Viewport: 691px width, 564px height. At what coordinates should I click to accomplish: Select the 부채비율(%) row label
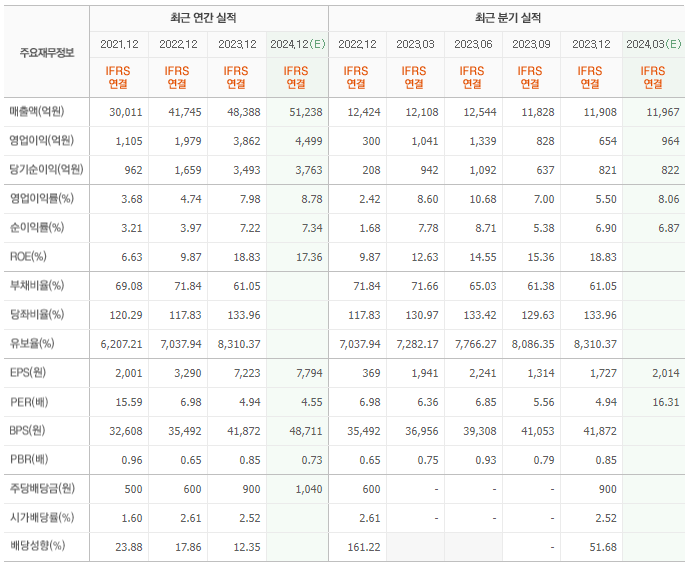tap(37, 286)
